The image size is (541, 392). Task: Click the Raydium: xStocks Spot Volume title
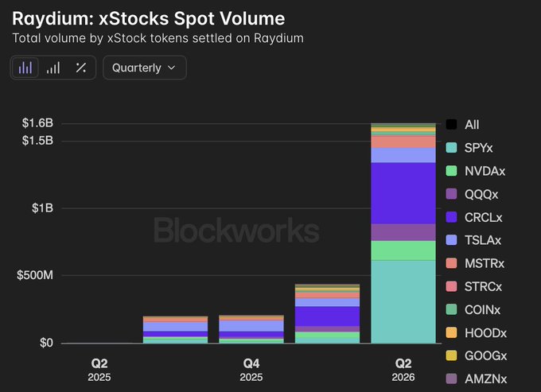tap(149, 18)
